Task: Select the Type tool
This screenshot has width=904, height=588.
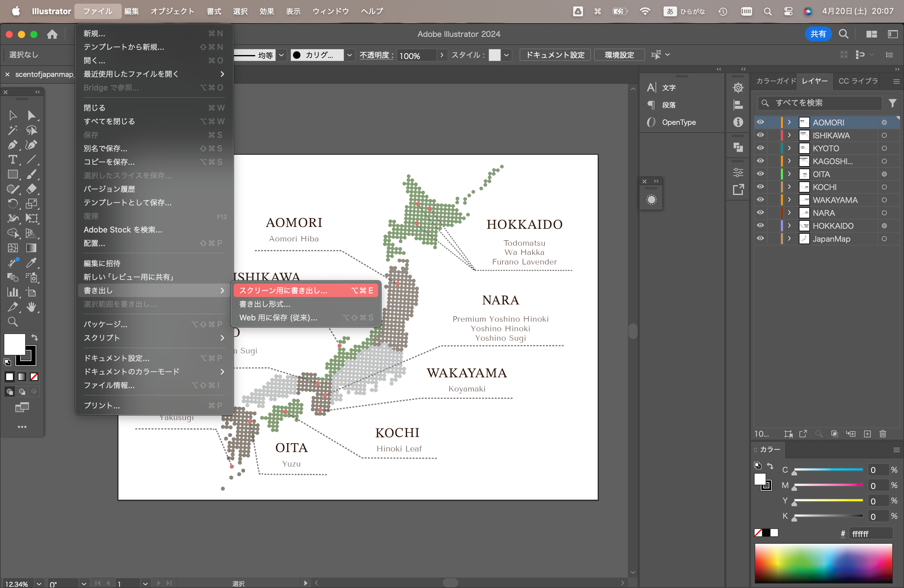Action: [x=13, y=160]
